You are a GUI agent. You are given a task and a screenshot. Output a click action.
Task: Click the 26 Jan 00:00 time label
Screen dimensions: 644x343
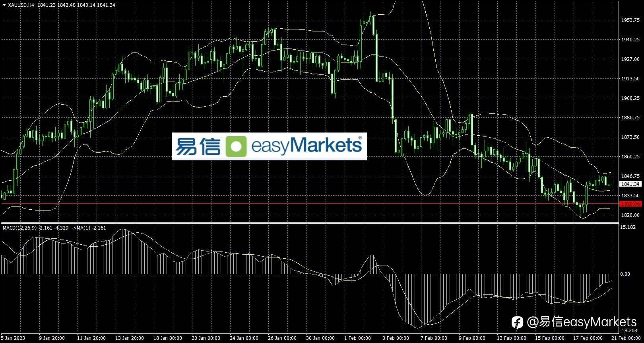point(282,338)
